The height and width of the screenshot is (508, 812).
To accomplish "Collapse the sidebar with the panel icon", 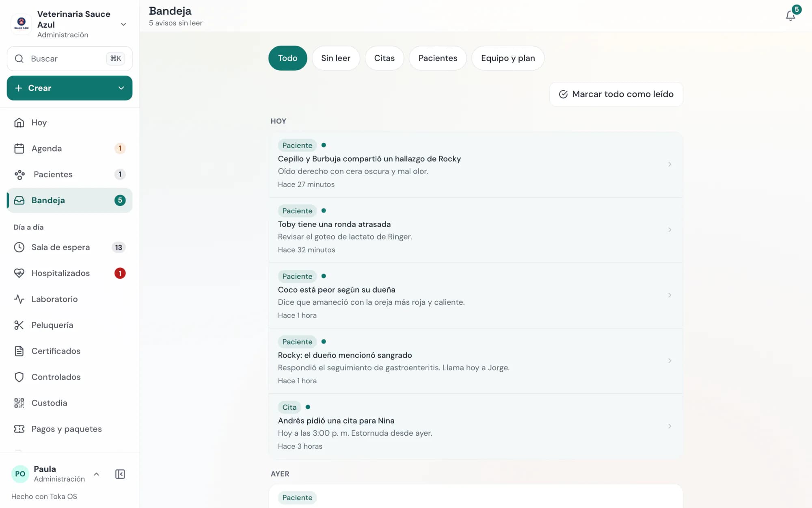I will point(120,474).
